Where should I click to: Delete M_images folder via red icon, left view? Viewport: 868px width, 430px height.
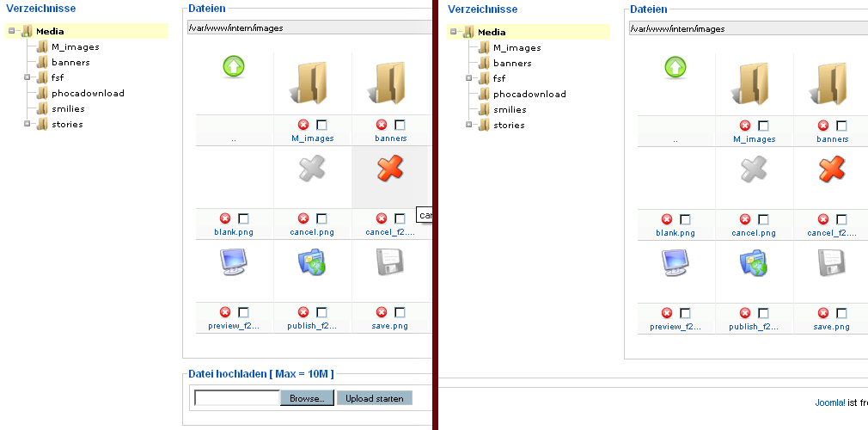(303, 125)
